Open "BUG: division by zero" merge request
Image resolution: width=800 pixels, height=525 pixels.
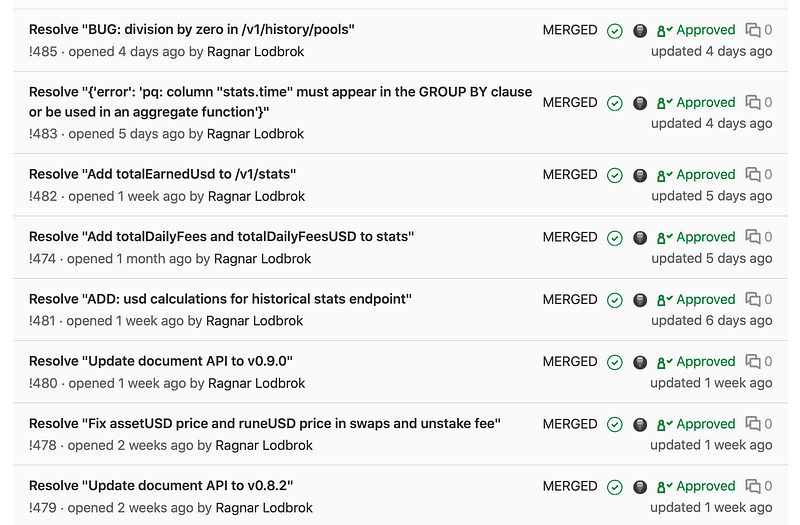point(191,30)
